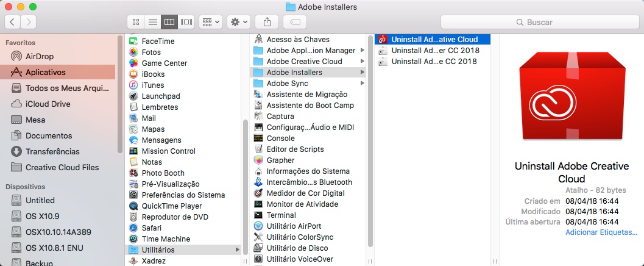This screenshot has width=644, height=266.
Task: Open Documentos in the sidebar
Action: coord(57,135)
